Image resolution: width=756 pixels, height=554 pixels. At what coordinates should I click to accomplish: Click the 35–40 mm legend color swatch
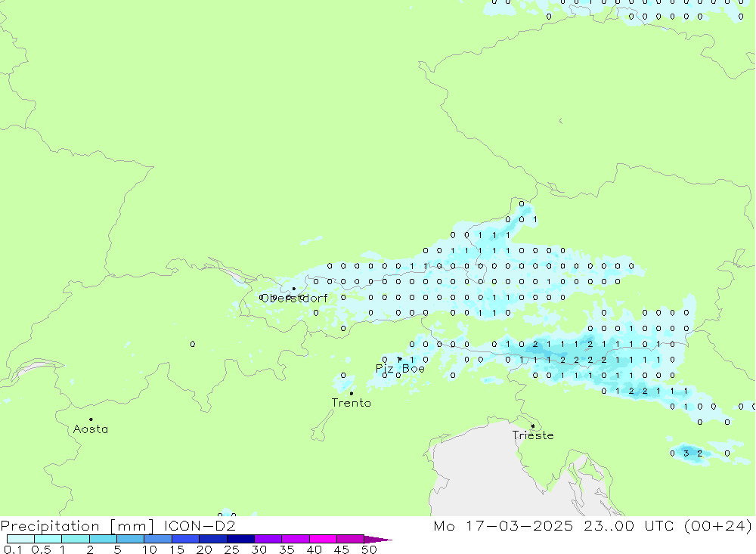point(296,539)
